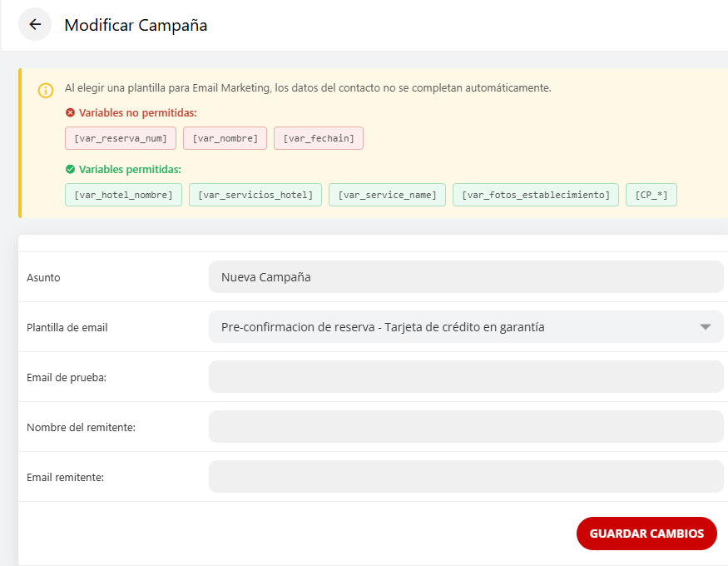Click the info circle icon in the notice banner
728x566 pixels.
45,90
